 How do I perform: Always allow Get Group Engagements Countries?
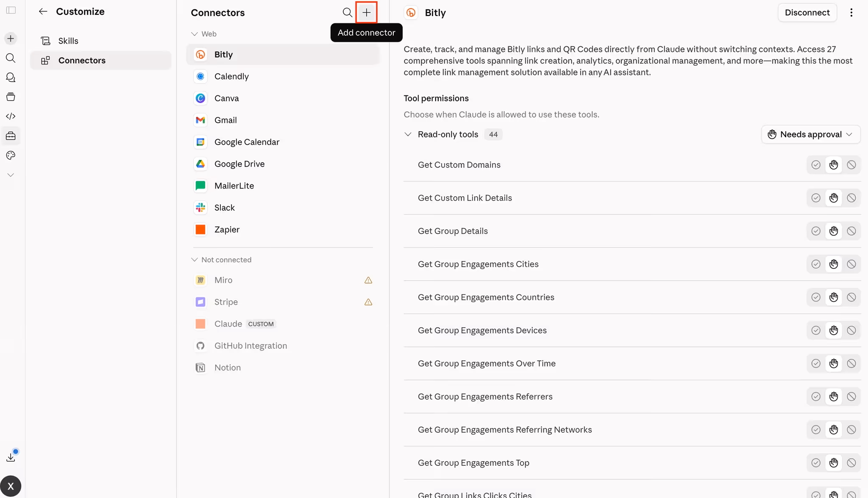click(816, 297)
